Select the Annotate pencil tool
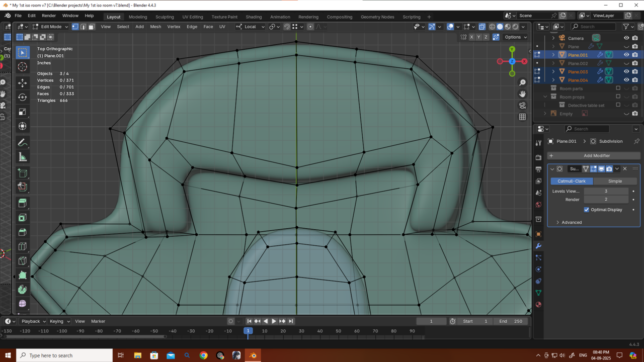The height and width of the screenshot is (362, 644). (22, 143)
